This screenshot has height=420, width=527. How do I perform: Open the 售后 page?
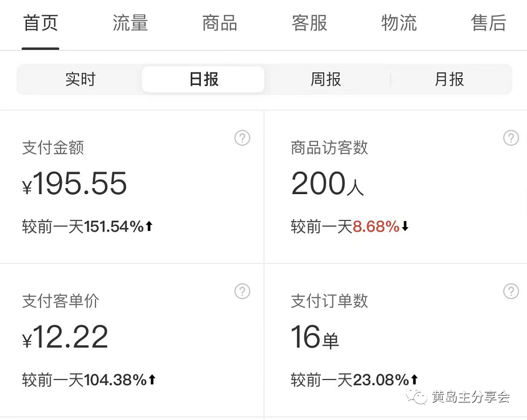(x=488, y=23)
